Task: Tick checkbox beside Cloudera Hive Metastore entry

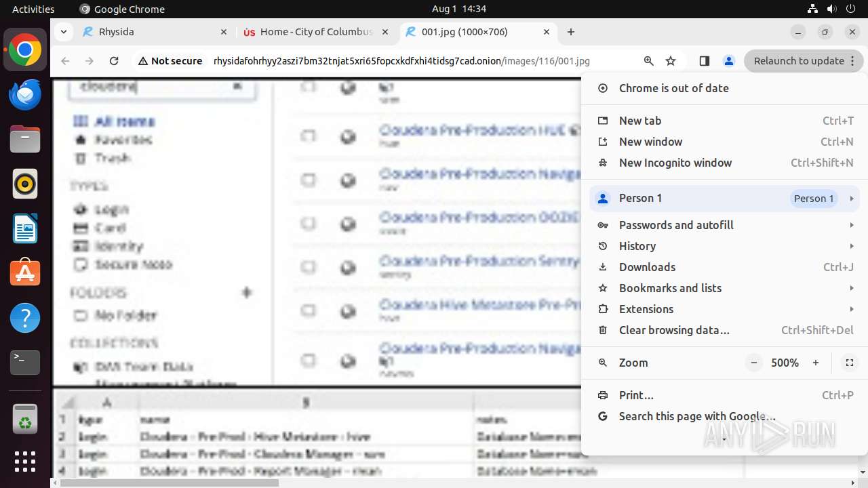Action: [309, 310]
